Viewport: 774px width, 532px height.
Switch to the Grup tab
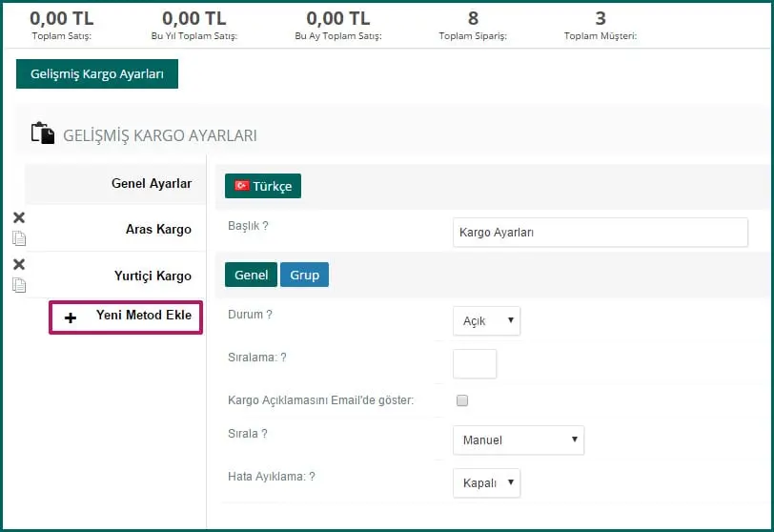[x=305, y=275]
